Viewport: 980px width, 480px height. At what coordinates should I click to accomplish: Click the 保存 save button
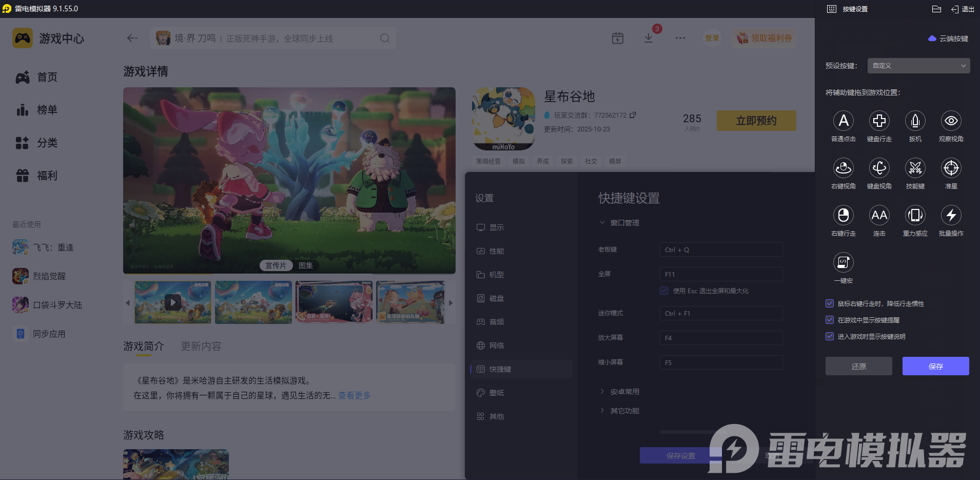pyautogui.click(x=935, y=366)
